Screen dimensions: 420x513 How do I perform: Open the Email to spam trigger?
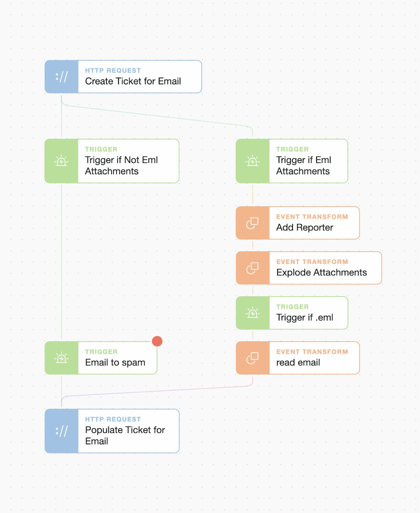[x=115, y=362]
